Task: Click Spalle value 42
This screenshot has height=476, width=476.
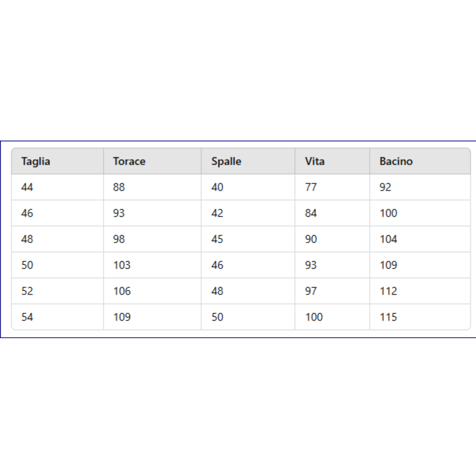Action: coord(217,213)
